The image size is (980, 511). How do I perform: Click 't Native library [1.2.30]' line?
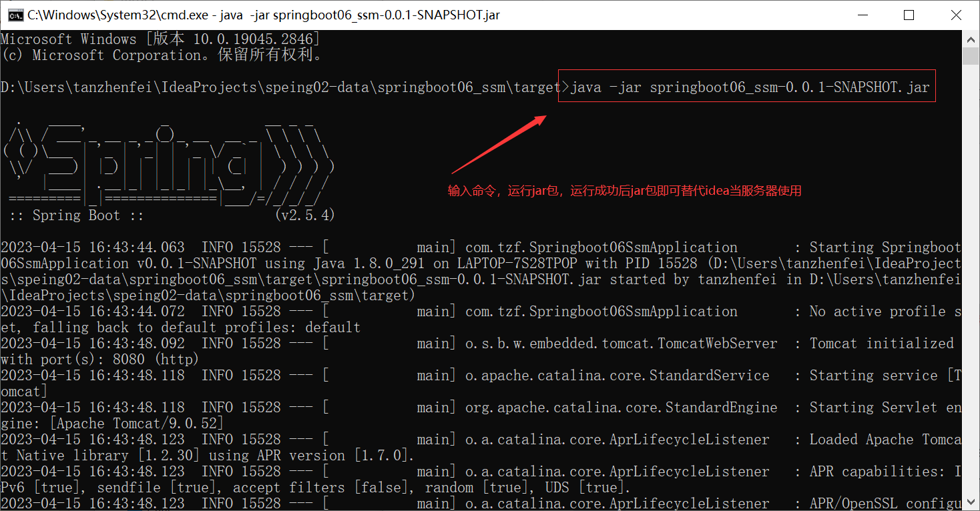click(x=208, y=456)
